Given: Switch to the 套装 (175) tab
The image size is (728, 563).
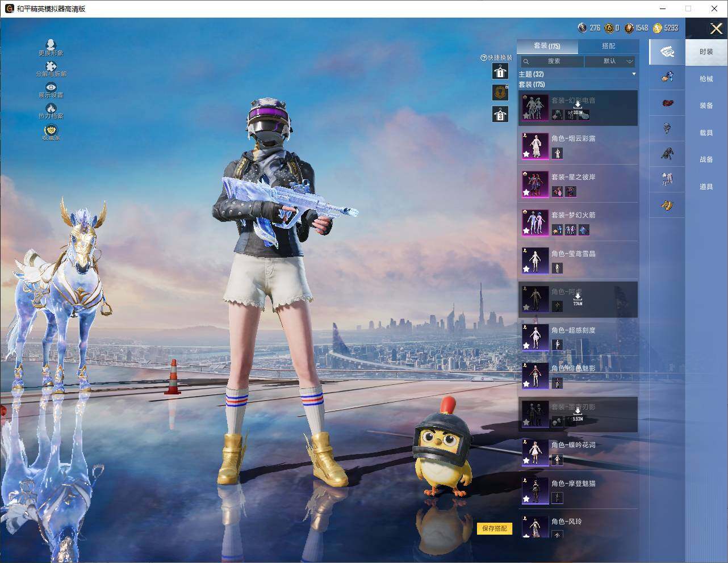Looking at the screenshot, I should [547, 46].
